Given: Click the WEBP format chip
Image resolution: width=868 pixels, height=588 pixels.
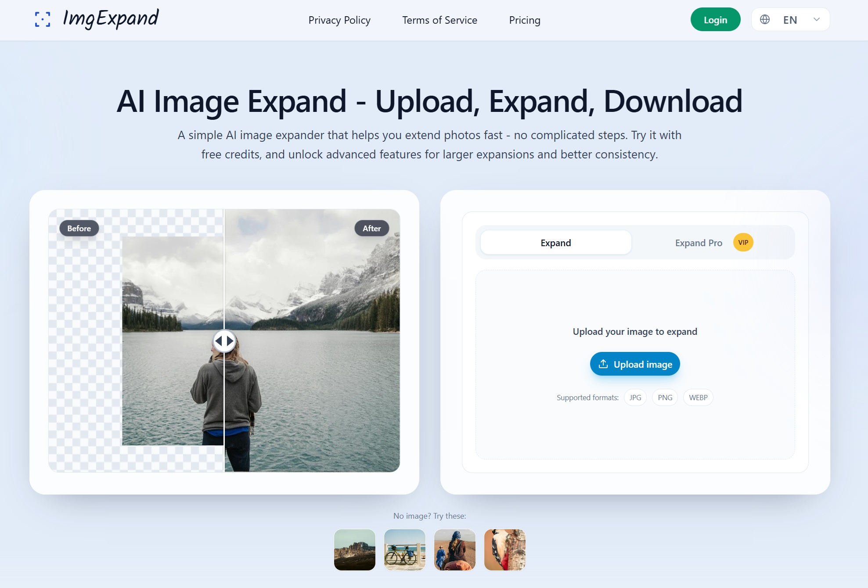Looking at the screenshot, I should [x=698, y=398].
